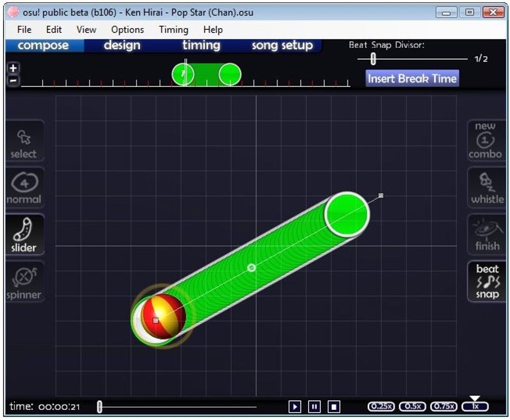Pick the normal hit circle tool

24,187
